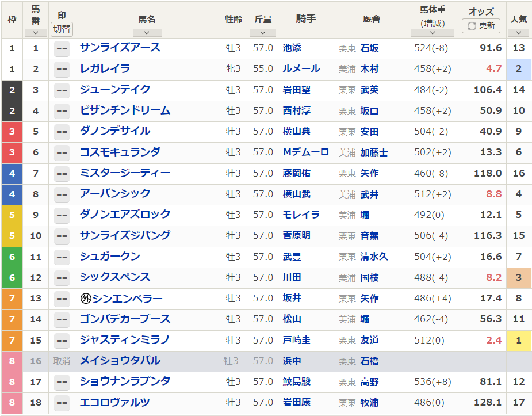Open jockey 横山典 profile
Screen dimensions: 532x416
[297, 131]
